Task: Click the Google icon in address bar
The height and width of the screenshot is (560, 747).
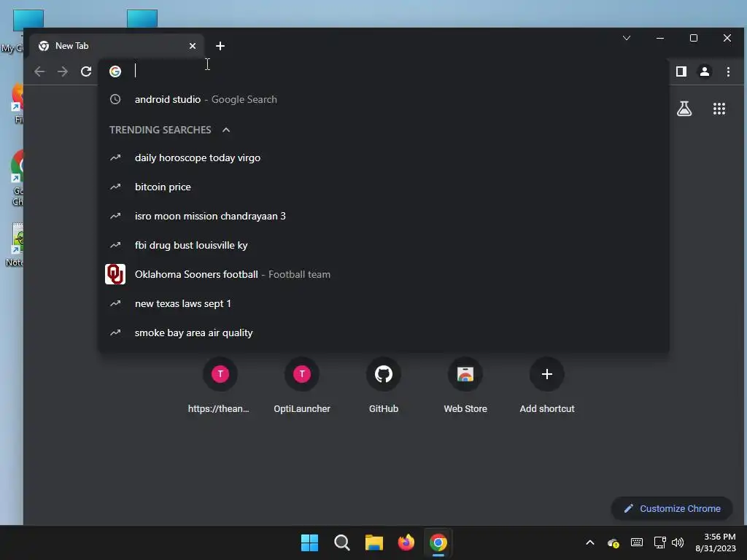Action: pos(115,71)
